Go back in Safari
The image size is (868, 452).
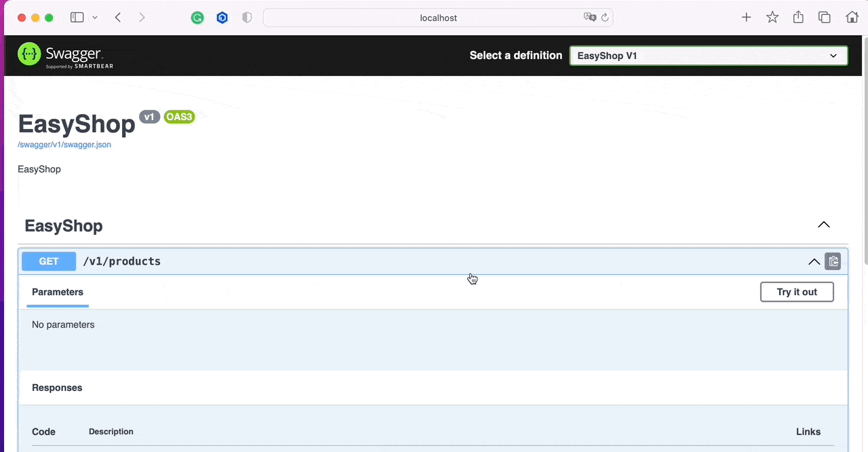click(118, 18)
